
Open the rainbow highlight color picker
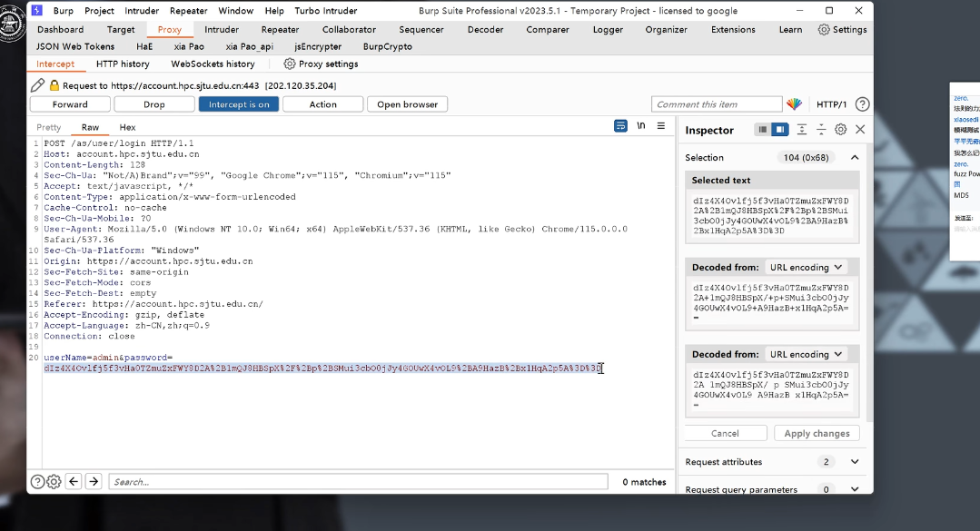tap(794, 104)
